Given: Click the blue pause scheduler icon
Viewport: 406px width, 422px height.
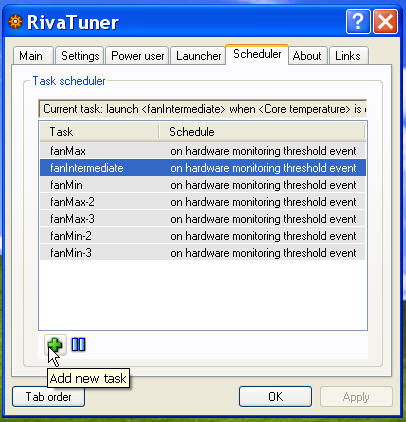Looking at the screenshot, I should (79, 345).
